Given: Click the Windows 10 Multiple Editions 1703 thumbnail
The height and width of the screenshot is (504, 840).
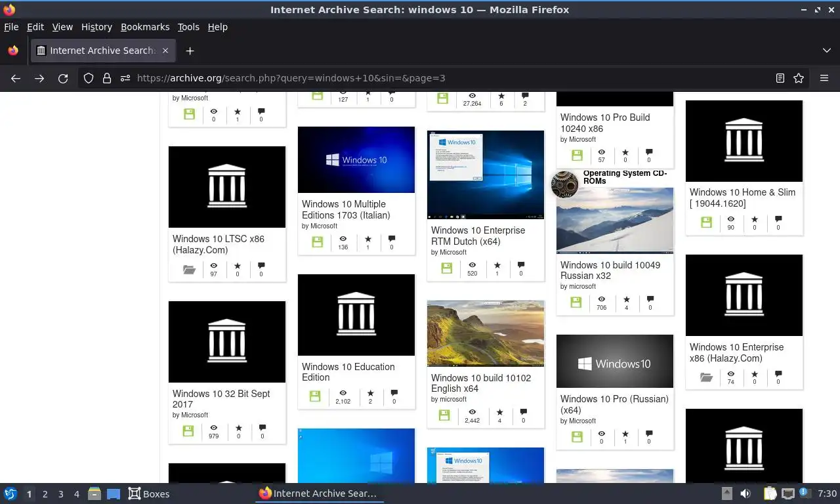Looking at the screenshot, I should pos(356,159).
